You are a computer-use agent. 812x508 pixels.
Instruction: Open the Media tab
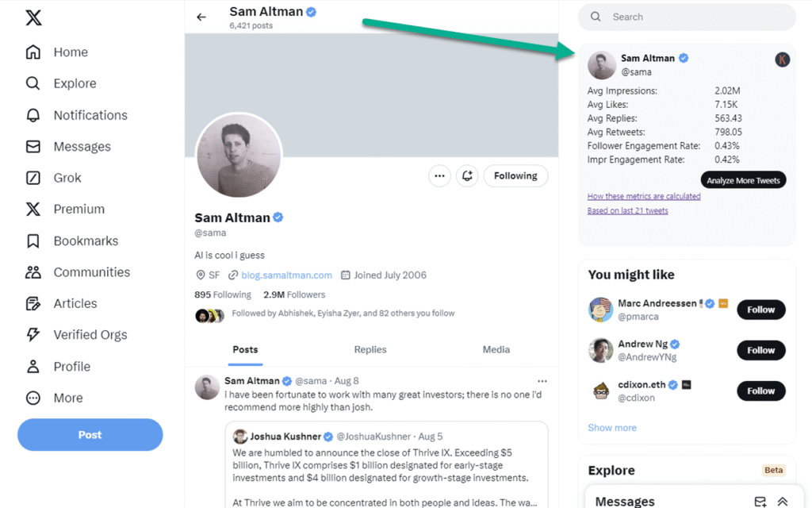496,349
